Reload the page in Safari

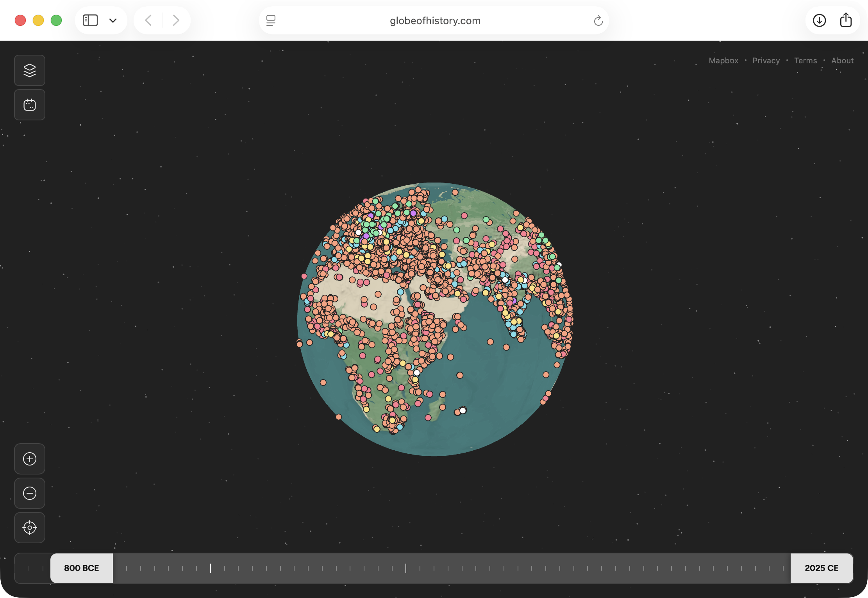point(598,21)
